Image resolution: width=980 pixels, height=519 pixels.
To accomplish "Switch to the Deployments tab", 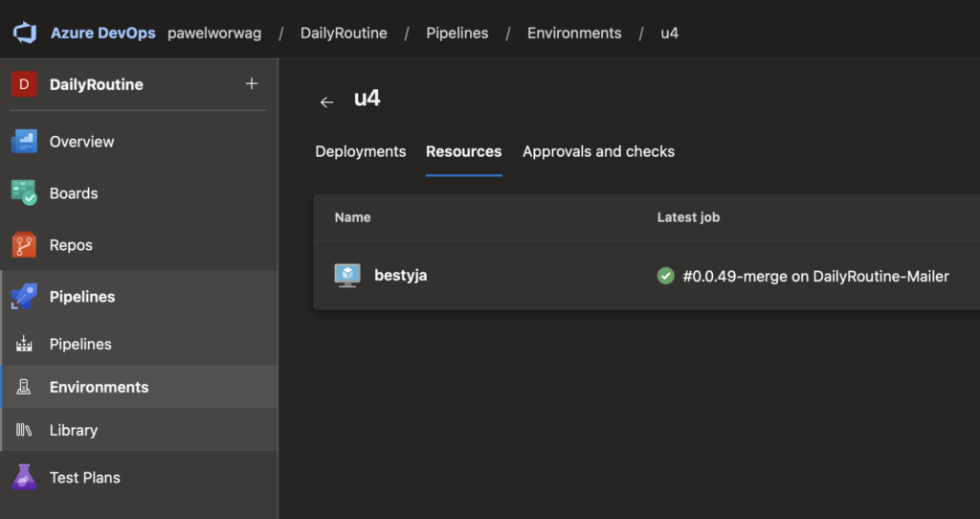I will tap(360, 151).
